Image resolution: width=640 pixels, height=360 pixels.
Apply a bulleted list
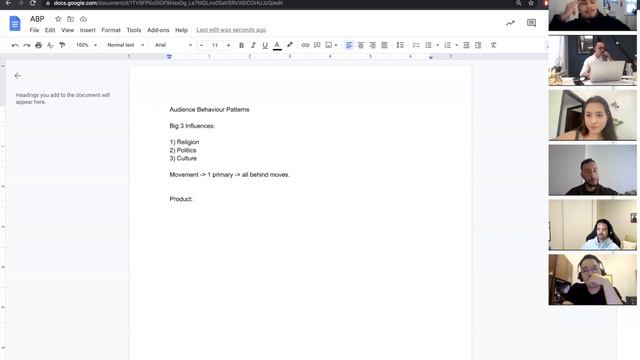click(428, 45)
